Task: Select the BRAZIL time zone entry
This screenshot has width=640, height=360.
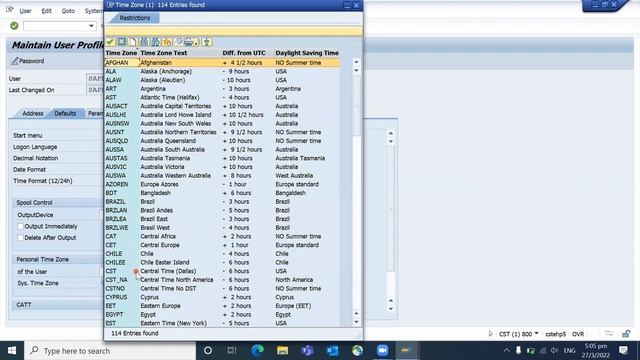Action: coord(222,202)
